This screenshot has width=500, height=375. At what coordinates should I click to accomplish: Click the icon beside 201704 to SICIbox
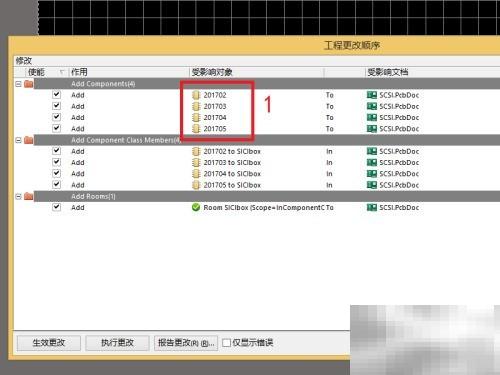point(196,174)
